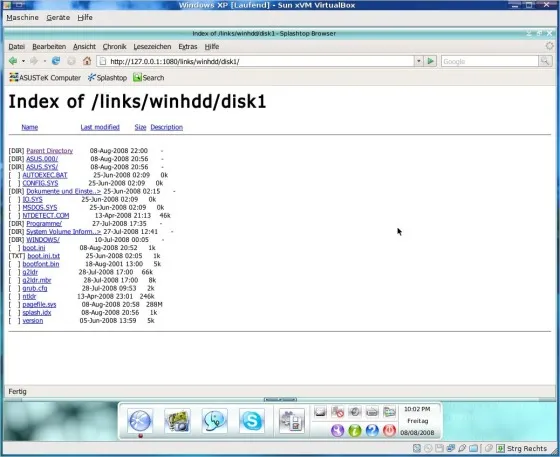Sort listing by Name
The height and width of the screenshot is (457, 560).
[x=30, y=127]
